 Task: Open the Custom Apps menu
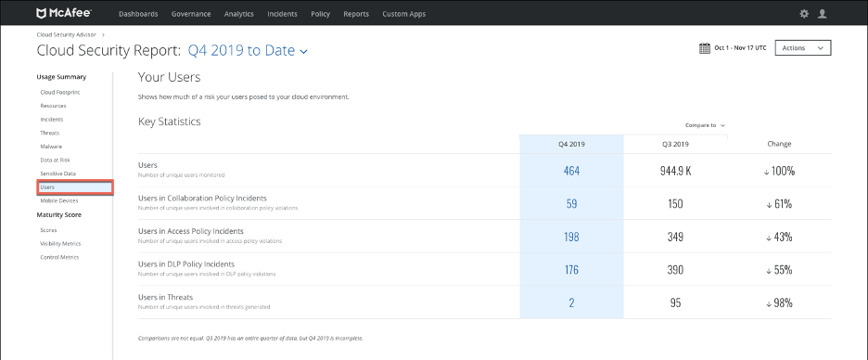[404, 14]
